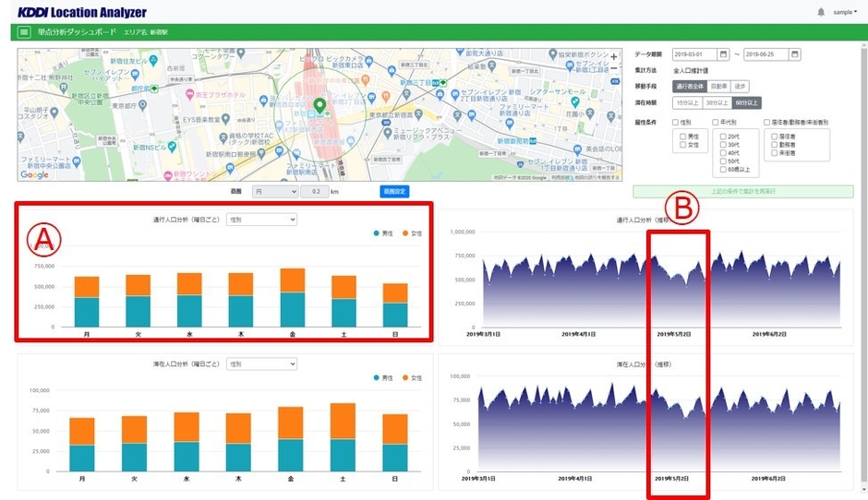Click the 0.2 km radius input field
Image resolution: width=868 pixels, height=500 pixels.
point(316,191)
